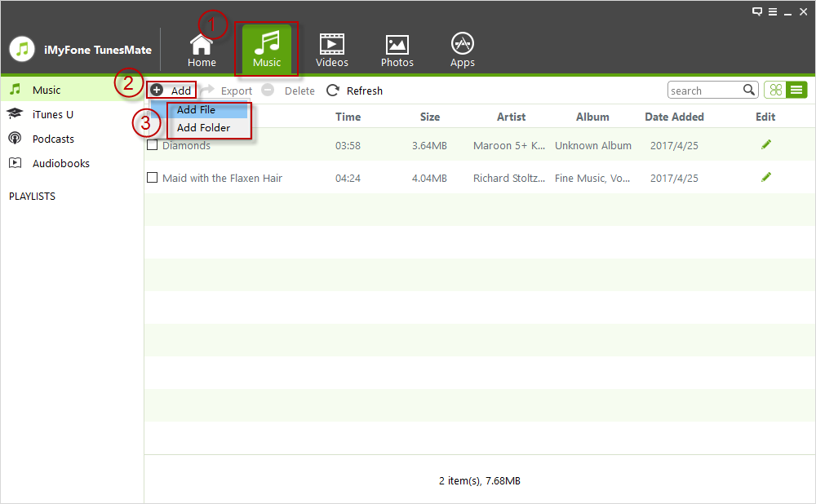The width and height of the screenshot is (816, 504).
Task: Click the Add button
Action: click(171, 91)
